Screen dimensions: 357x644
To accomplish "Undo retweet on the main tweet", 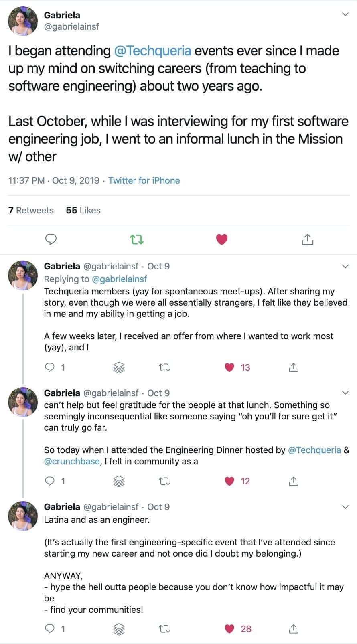I will tap(137, 239).
